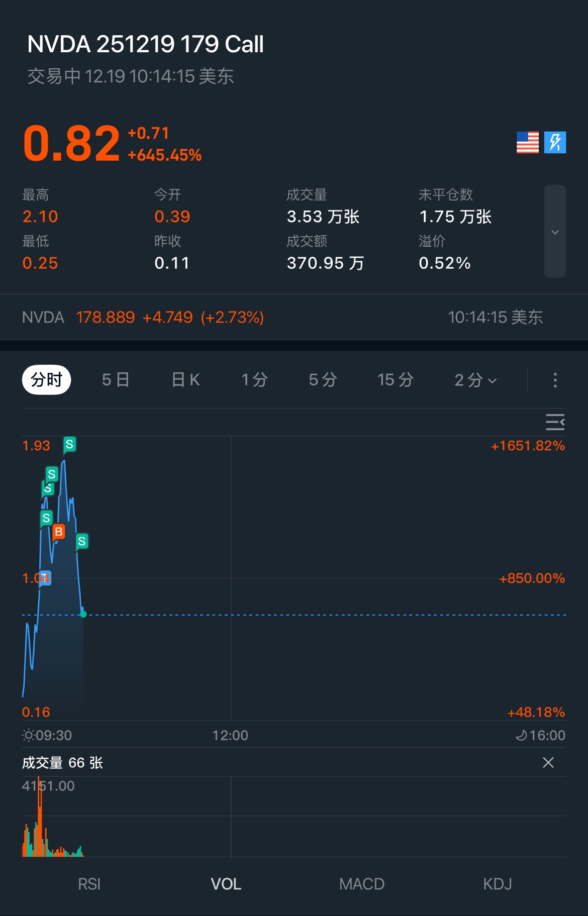
Task: Toggle the chart side panel list icon
Action: click(555, 422)
